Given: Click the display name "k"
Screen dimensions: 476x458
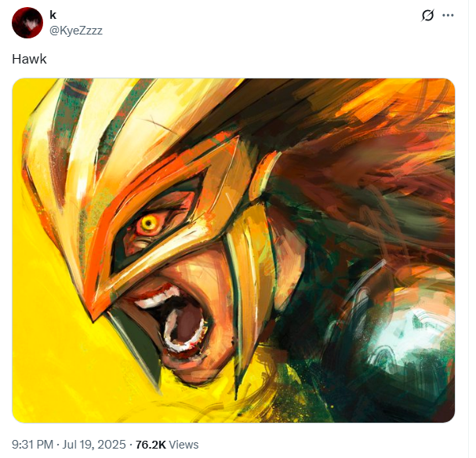Looking at the screenshot, I should coord(53,15).
